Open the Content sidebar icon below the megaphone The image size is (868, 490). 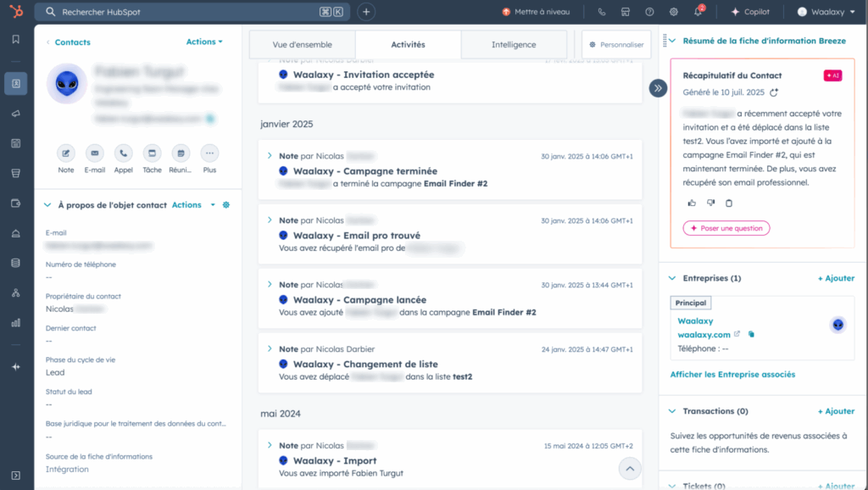(16, 143)
